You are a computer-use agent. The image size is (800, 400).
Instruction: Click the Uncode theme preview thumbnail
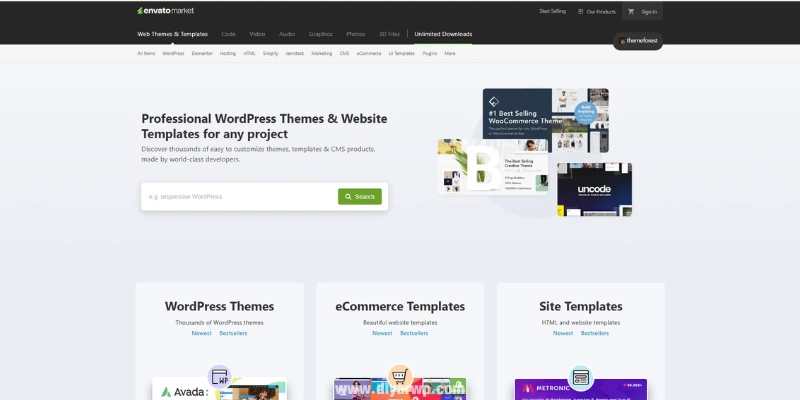(594, 188)
